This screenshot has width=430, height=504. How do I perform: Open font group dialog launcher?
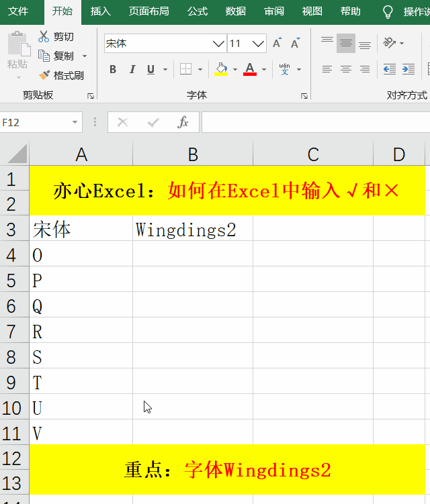[x=304, y=96]
